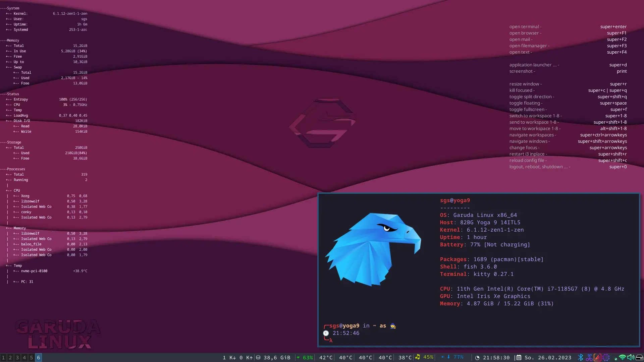Click the blue eagle logo in the terminal

click(373, 249)
